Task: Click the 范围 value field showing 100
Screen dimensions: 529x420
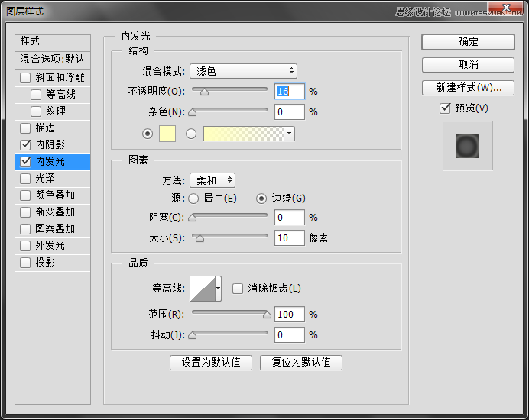Action: point(290,314)
